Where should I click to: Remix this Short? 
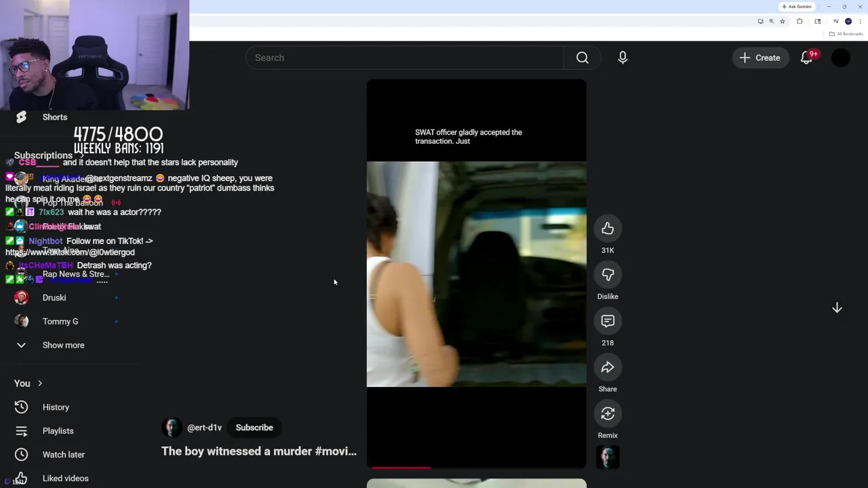[608, 413]
